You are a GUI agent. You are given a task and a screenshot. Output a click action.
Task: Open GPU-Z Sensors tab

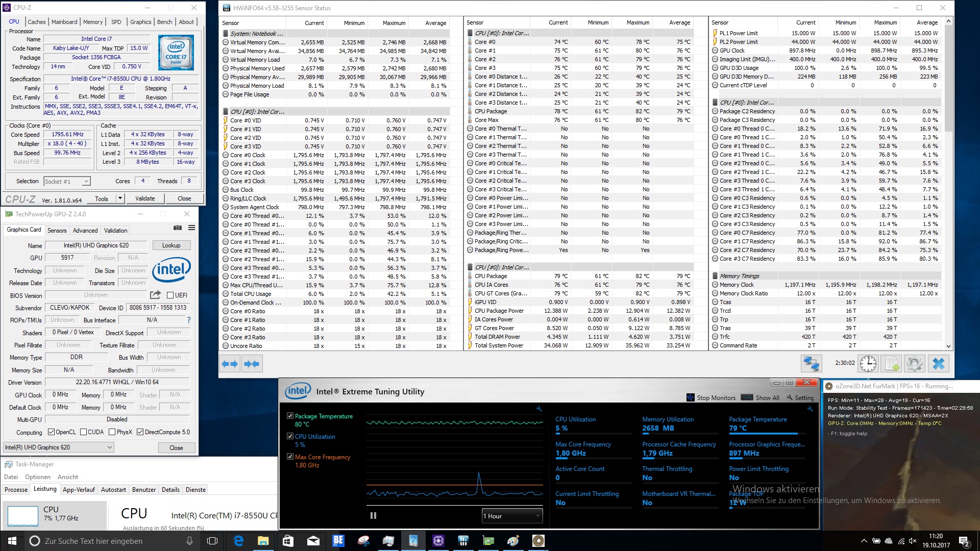point(57,231)
